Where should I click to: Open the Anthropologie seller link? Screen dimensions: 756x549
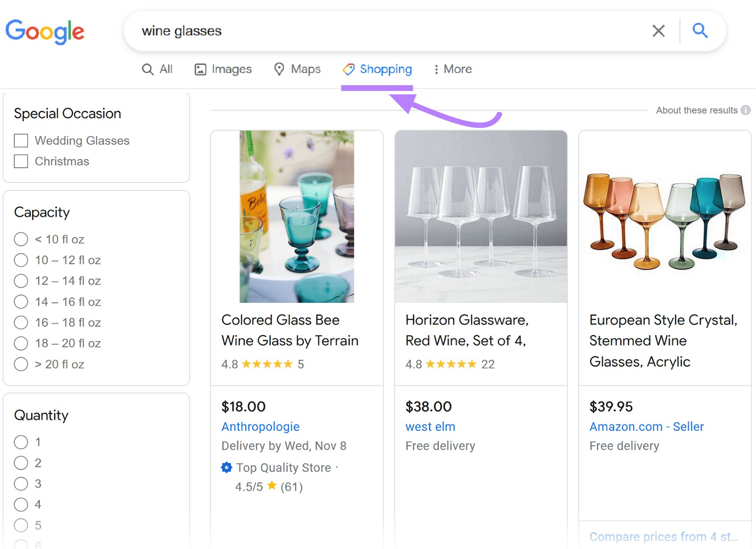[x=260, y=426]
